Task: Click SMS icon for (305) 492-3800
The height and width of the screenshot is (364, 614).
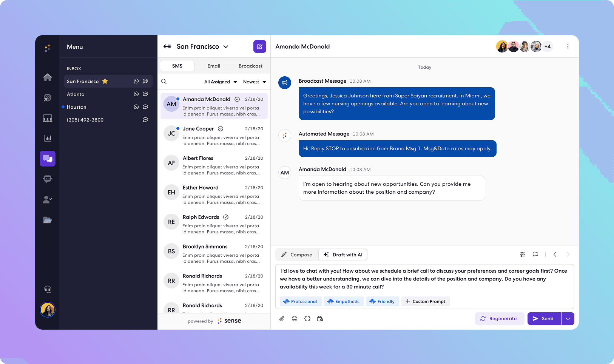Action: [145, 120]
